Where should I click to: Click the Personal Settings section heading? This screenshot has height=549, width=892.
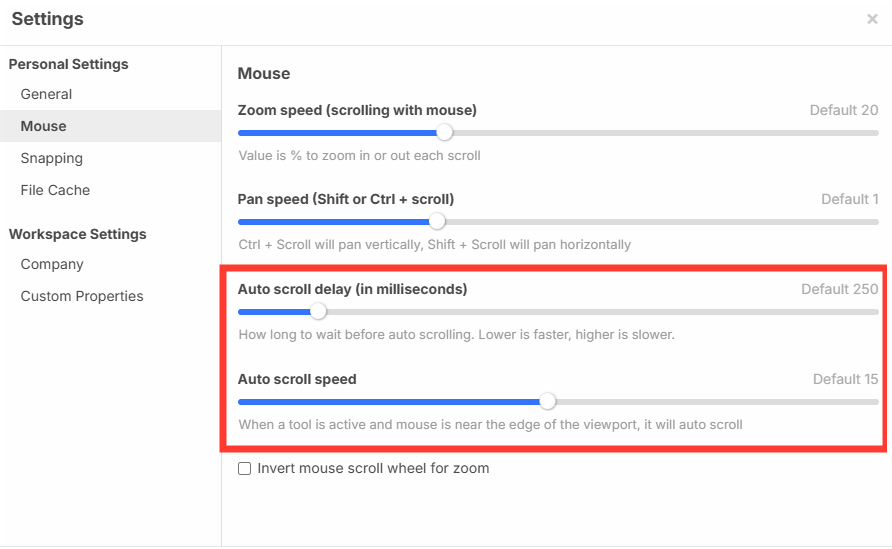point(68,64)
